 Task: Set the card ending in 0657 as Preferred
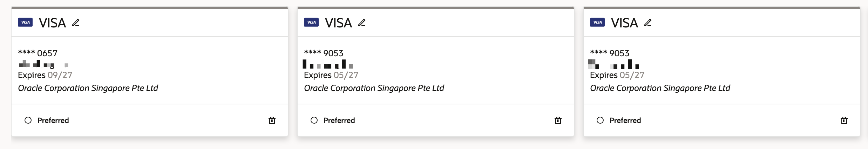[28, 120]
